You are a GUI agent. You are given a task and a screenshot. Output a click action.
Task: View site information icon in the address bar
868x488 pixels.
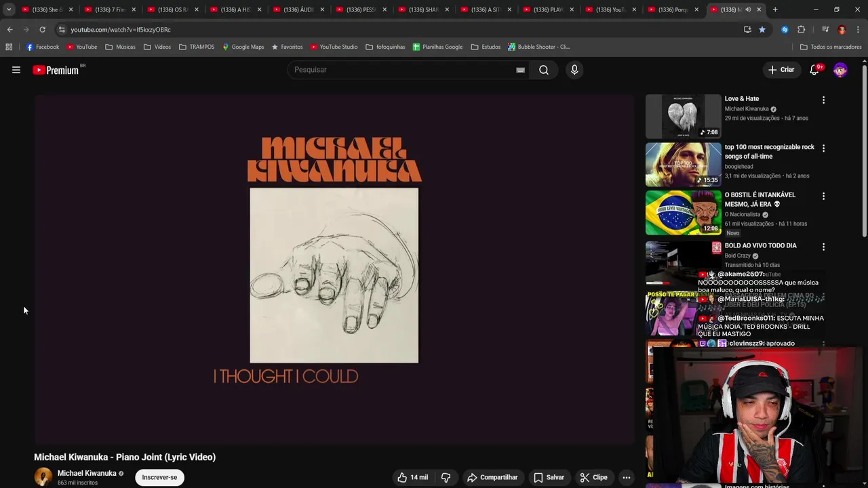(x=62, y=29)
